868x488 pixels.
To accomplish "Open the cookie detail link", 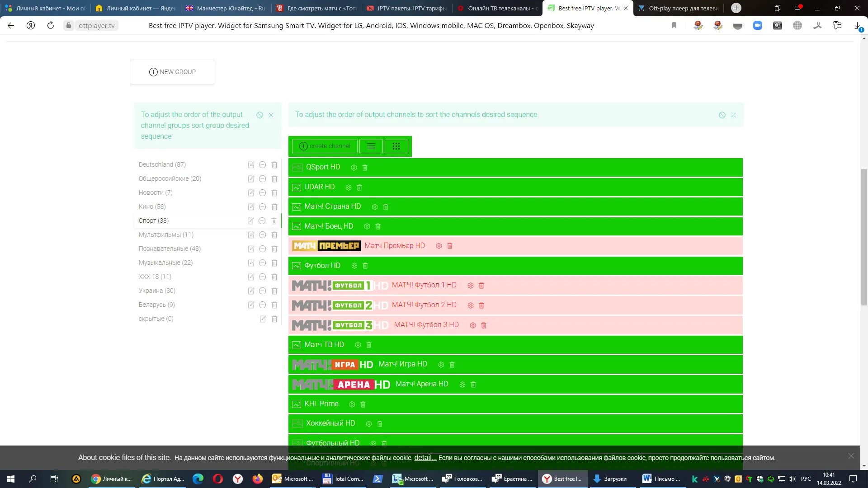I will click(425, 458).
